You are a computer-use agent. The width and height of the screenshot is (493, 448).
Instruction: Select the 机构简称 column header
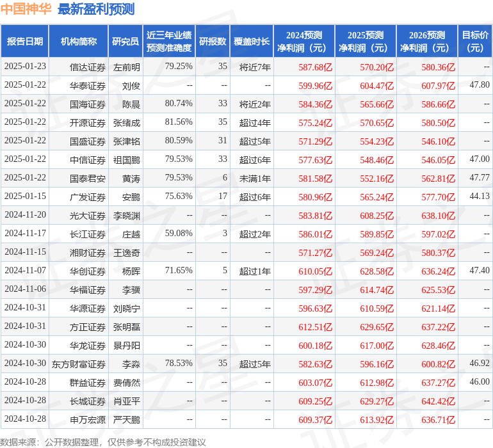tap(79, 41)
